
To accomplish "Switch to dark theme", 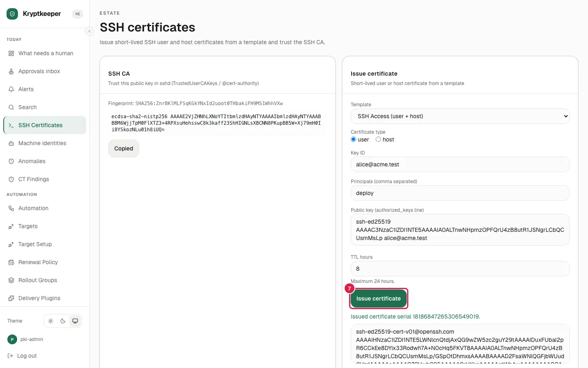I will (63, 321).
